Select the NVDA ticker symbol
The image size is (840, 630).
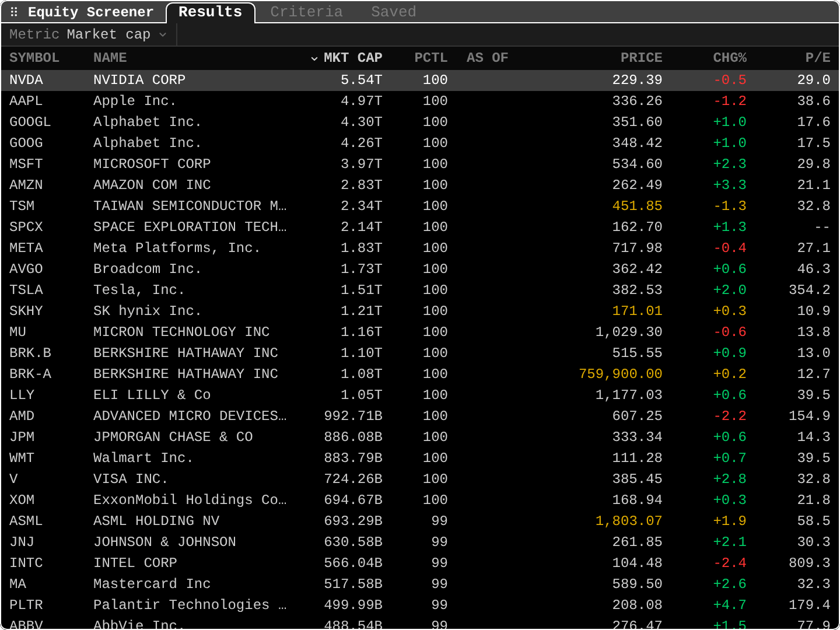click(x=26, y=80)
